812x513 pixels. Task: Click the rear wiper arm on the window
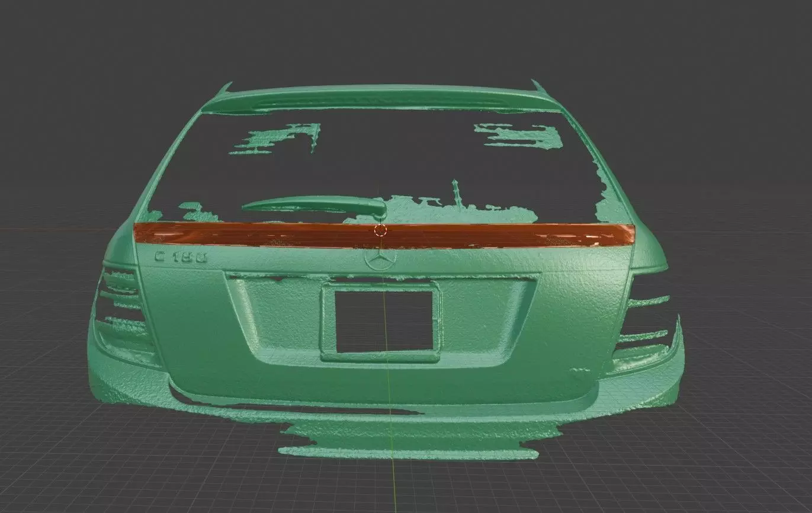click(314, 205)
